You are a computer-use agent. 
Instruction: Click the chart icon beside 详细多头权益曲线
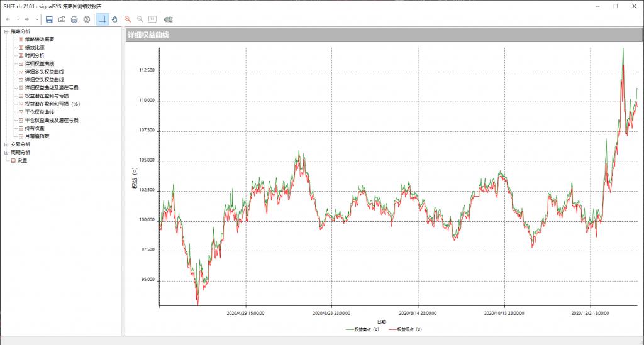pyautogui.click(x=21, y=72)
